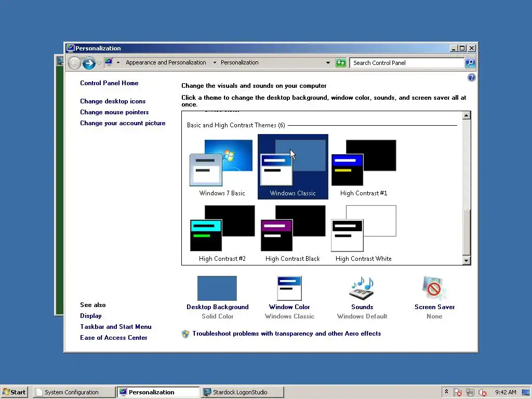Click the green Refresh button
This screenshot has width=532, height=399.
[341, 63]
